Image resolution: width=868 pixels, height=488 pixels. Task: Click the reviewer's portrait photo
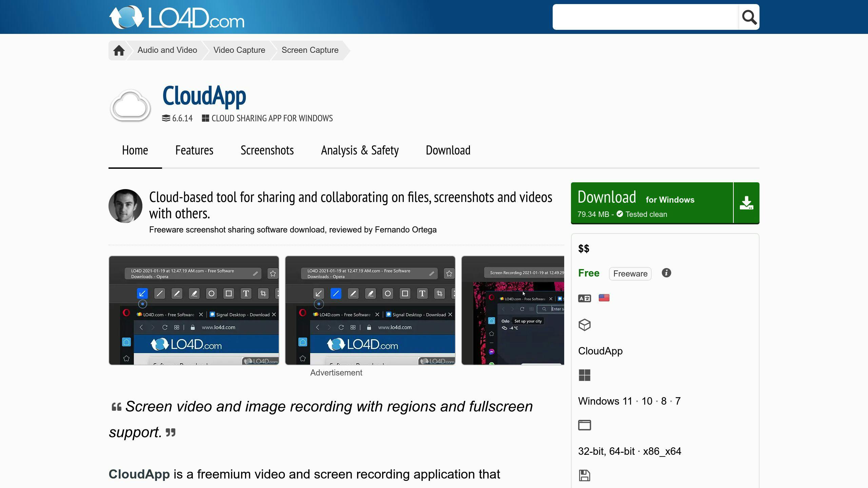125,206
